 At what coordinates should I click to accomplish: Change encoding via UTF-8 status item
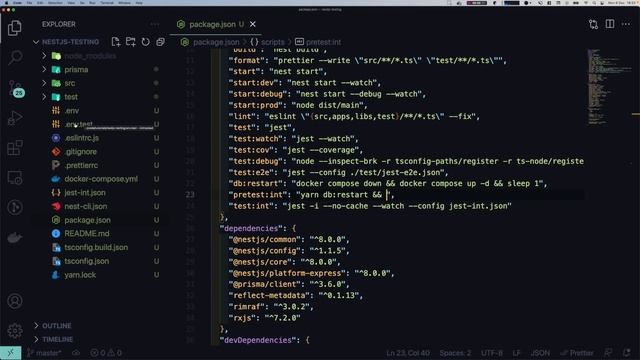tap(491, 353)
